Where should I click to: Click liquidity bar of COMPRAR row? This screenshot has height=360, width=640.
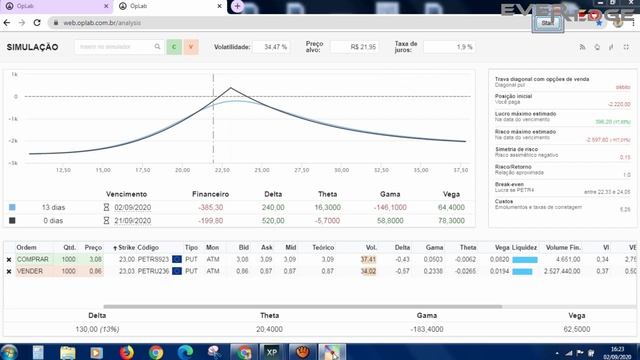(525, 260)
